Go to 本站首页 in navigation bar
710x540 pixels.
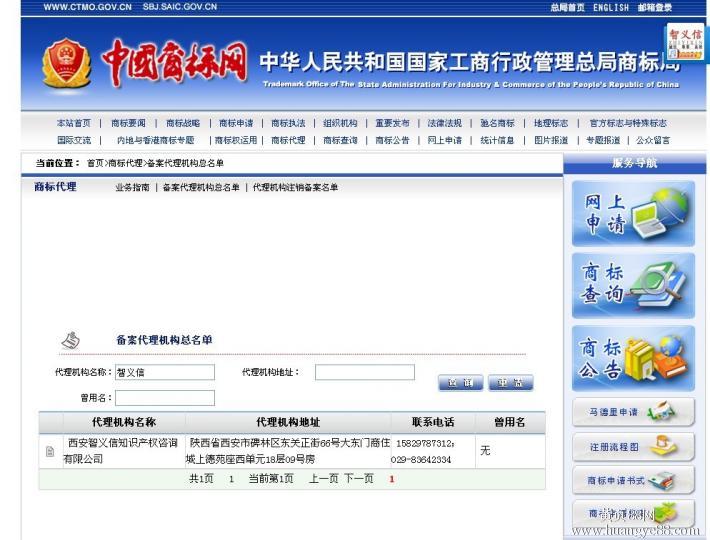[x=74, y=123]
